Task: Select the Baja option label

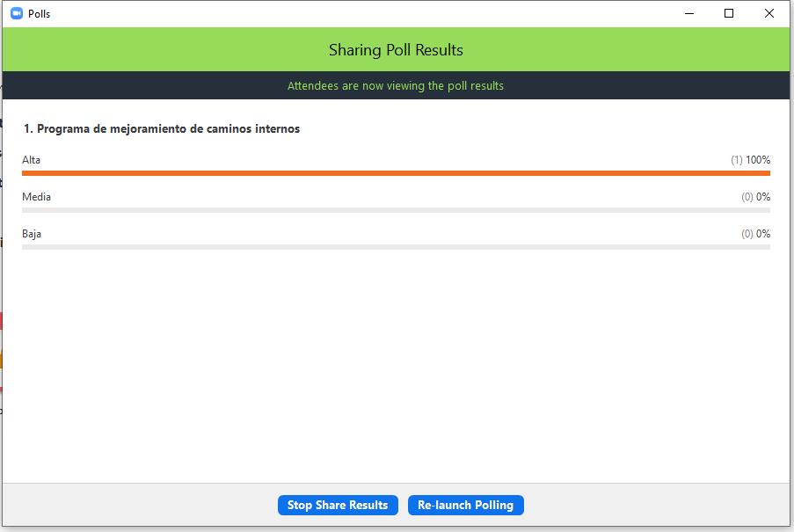Action: [x=32, y=234]
